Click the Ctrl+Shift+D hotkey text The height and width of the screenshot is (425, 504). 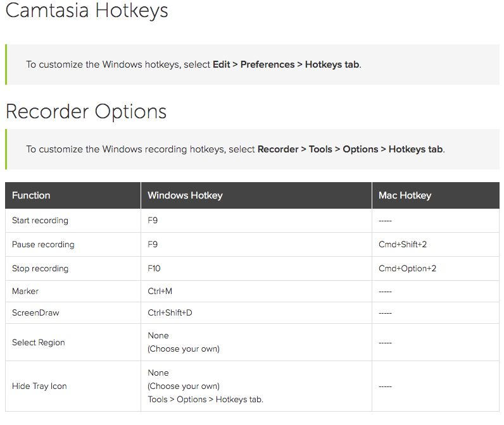point(170,313)
